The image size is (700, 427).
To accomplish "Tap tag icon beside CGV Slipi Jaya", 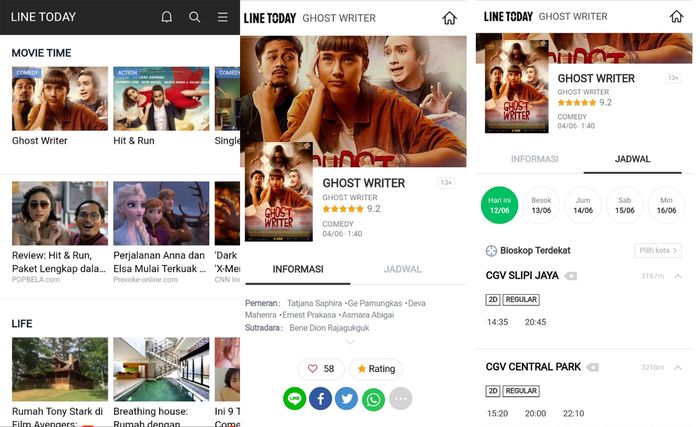I will pyautogui.click(x=571, y=276).
